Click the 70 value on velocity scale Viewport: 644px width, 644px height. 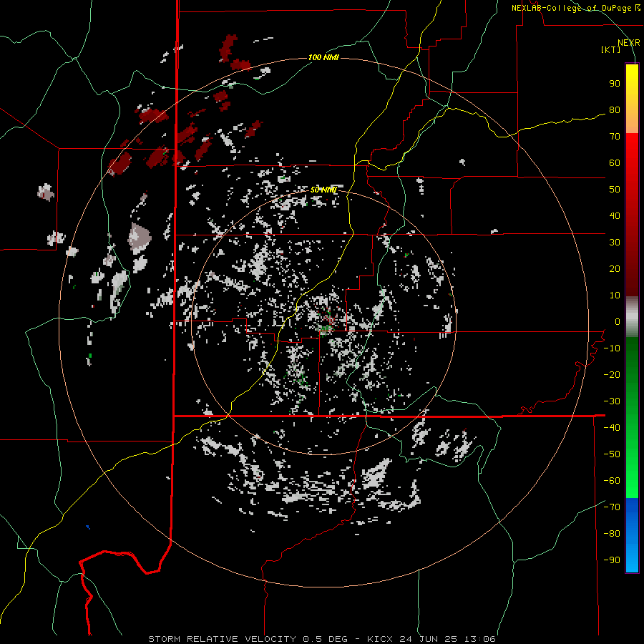615,137
